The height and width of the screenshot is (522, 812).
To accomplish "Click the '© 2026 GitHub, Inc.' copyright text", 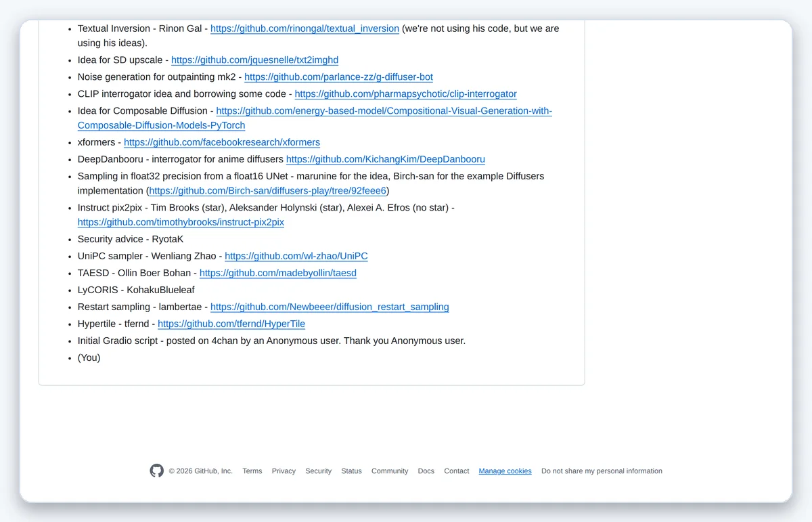I will point(200,471).
